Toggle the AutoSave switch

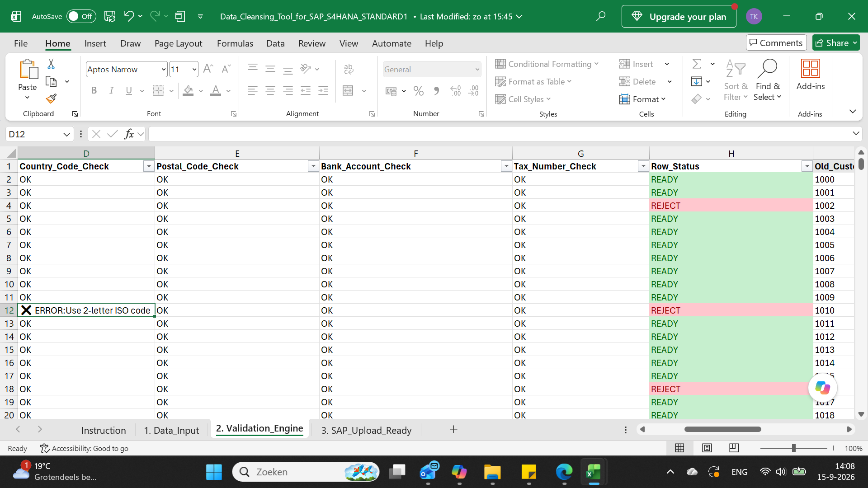[81, 16]
